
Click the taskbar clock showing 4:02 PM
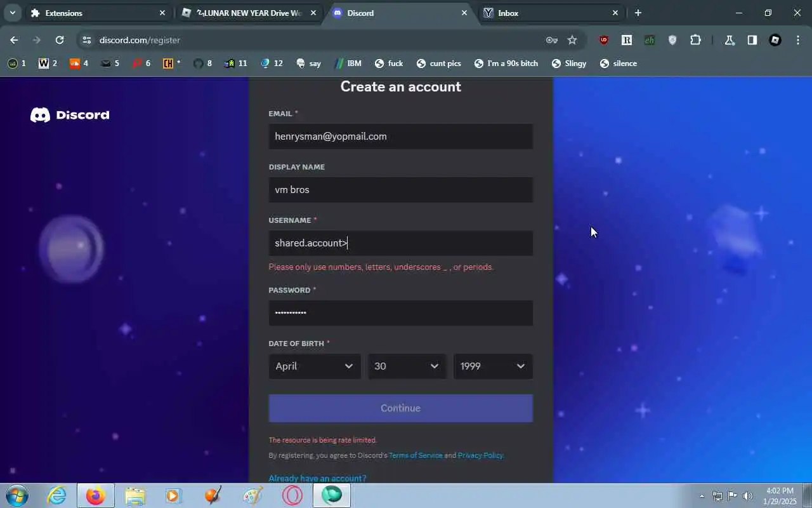(x=780, y=496)
